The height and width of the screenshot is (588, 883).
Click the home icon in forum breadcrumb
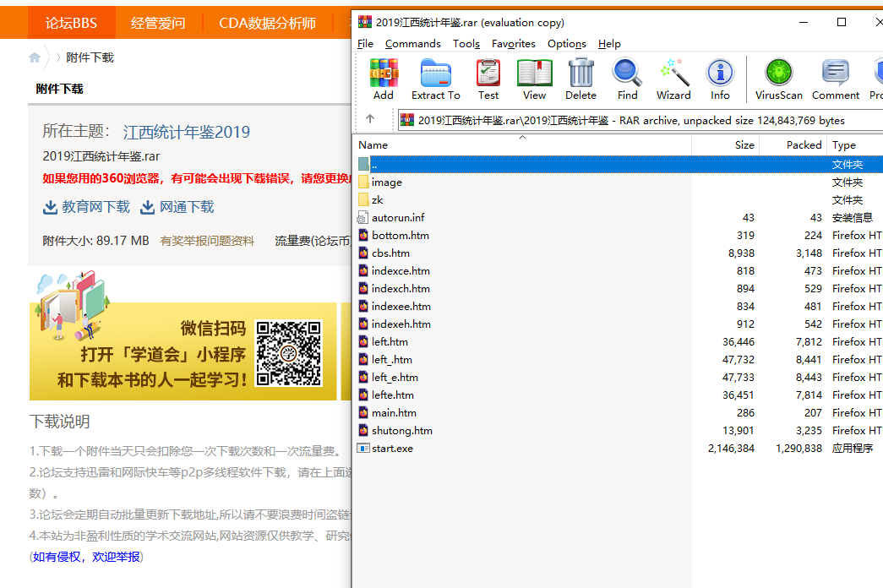click(35, 57)
